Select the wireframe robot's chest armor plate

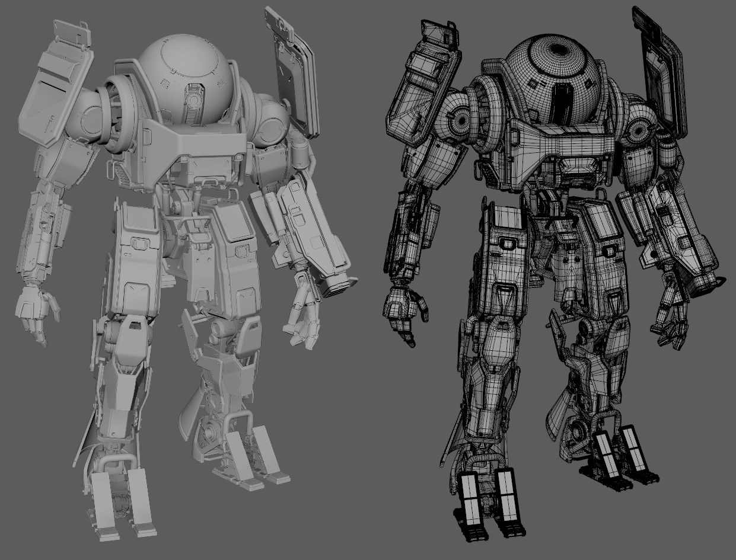click(x=563, y=145)
